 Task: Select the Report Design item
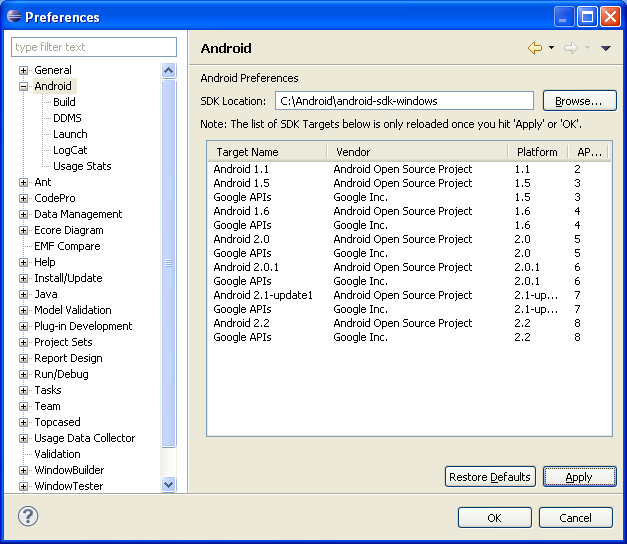68,358
